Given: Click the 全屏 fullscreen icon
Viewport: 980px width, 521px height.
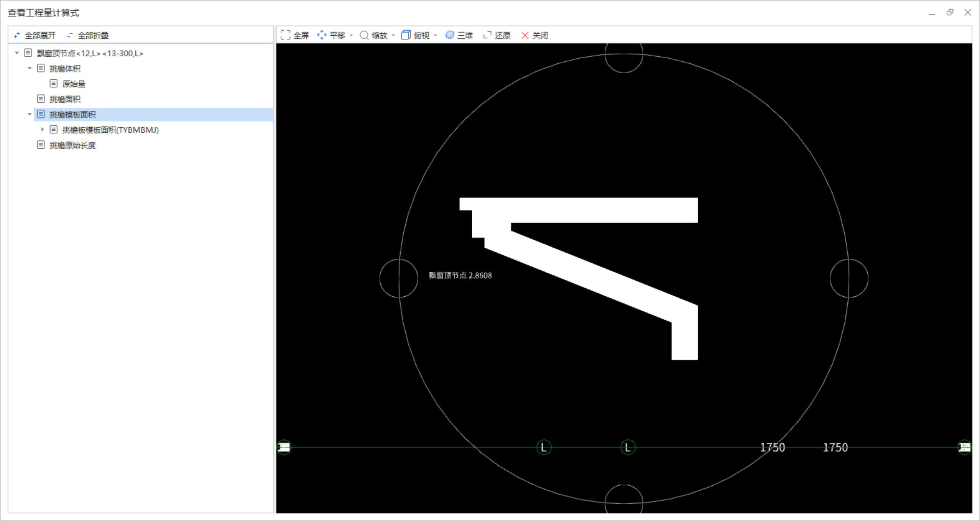Looking at the screenshot, I should pos(285,35).
